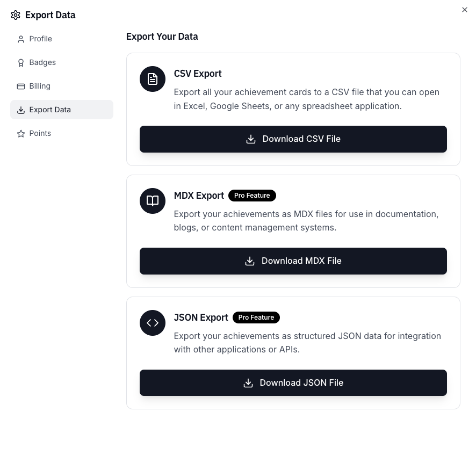Switch to the Billing section
Screen dimensions: 476x469
tap(40, 86)
